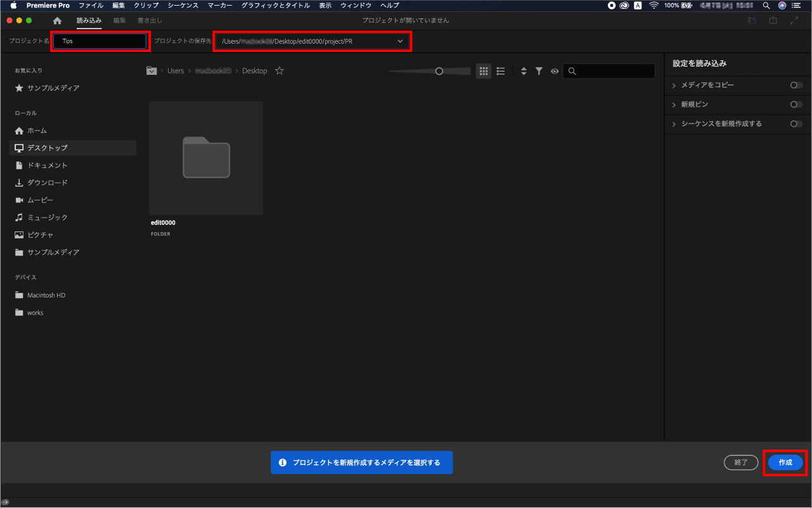Open the Clip menu
Viewport: 812px width, 508px height.
(x=146, y=5)
